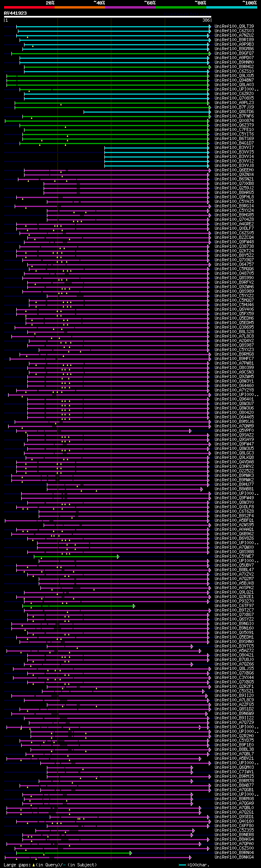
Task: Click label UniRef100_Q38695
Action: [x=234, y=327]
